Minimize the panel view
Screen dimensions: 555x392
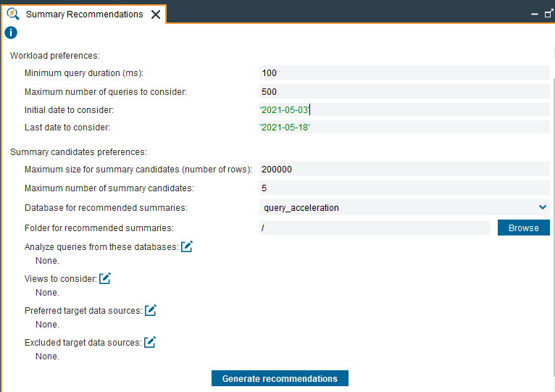pyautogui.click(x=535, y=14)
